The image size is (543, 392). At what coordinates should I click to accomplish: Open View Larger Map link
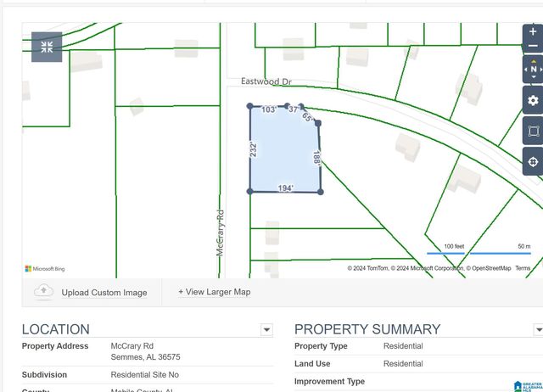tap(214, 292)
